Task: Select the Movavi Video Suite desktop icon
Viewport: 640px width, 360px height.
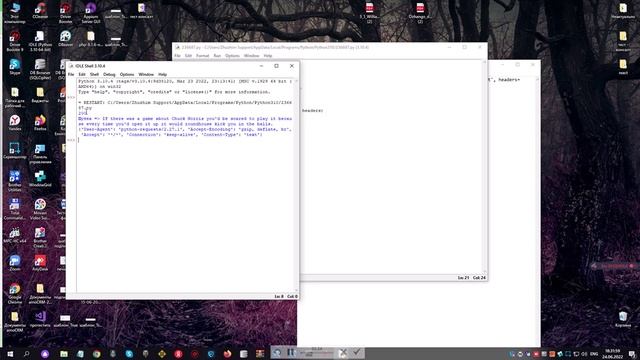Action: [40, 209]
